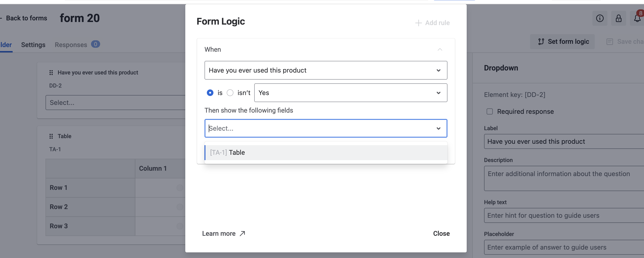Click the 'Row 3' table label
This screenshot has height=258, width=644.
58,226
